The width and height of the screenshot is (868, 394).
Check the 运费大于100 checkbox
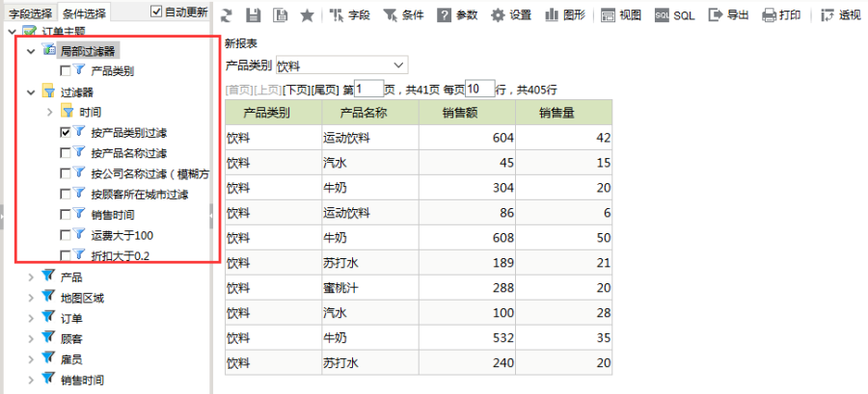tap(65, 235)
